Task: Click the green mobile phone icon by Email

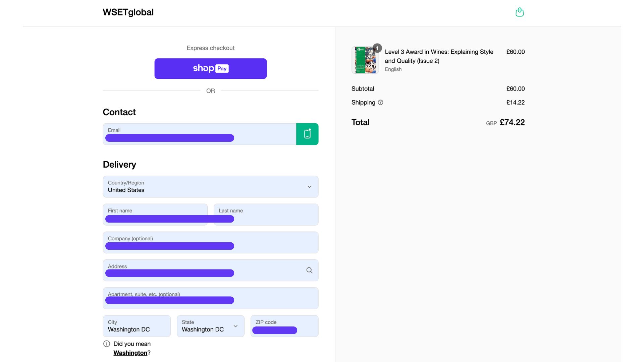Action: click(x=307, y=134)
